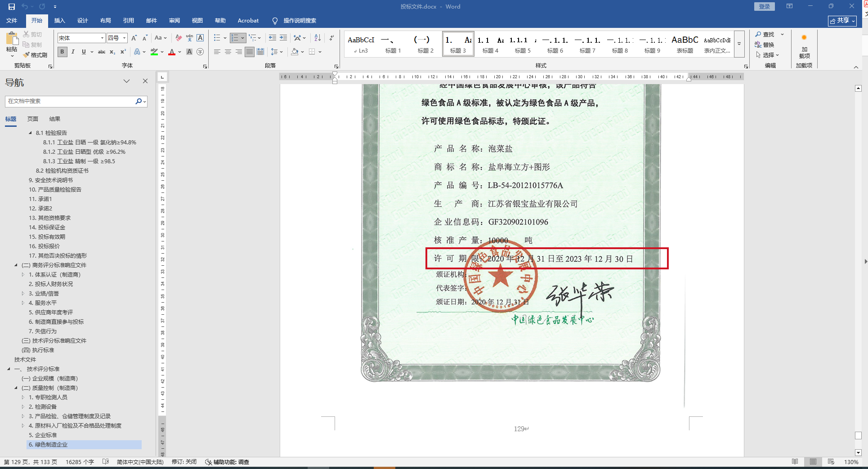
Task: Apply character shading with the gray A icon
Action: tap(189, 52)
